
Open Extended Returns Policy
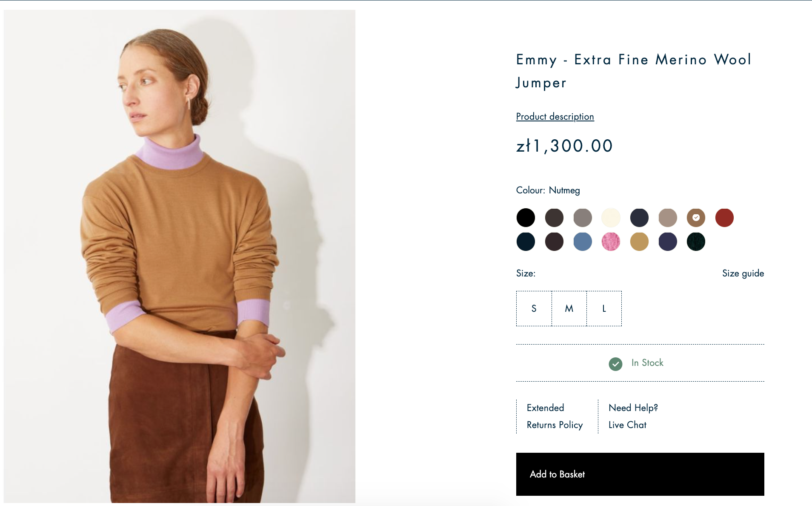[555, 416]
